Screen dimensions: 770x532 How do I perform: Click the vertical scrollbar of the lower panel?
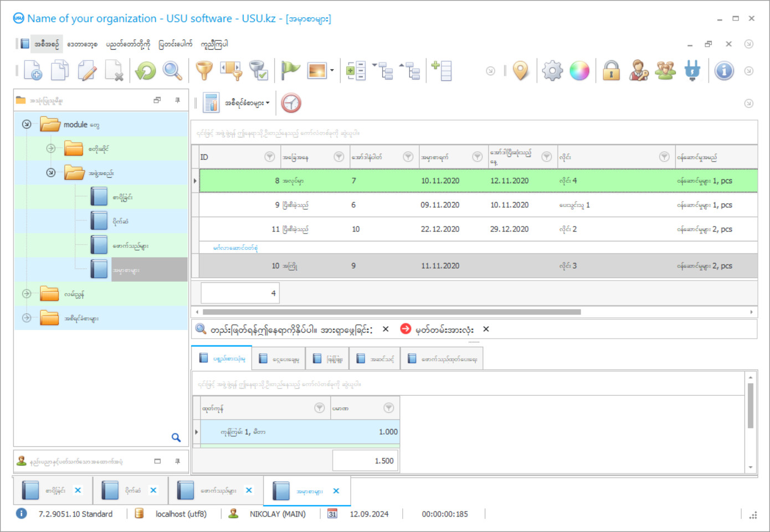(751, 406)
